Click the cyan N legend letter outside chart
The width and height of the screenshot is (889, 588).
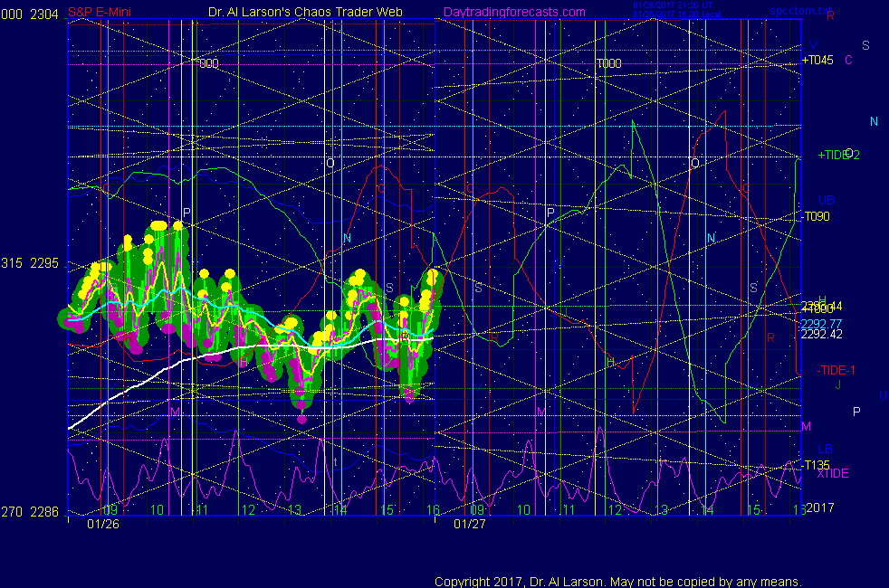coord(874,121)
